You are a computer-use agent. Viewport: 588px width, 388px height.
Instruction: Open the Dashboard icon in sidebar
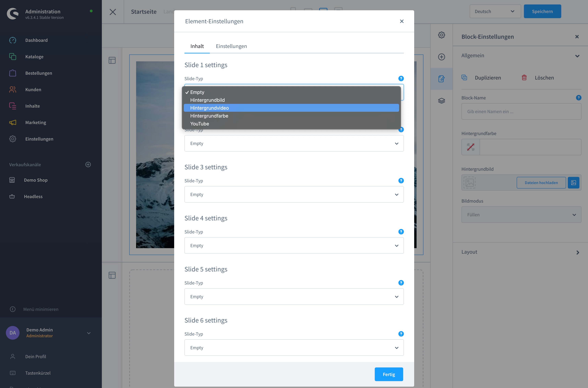point(13,40)
